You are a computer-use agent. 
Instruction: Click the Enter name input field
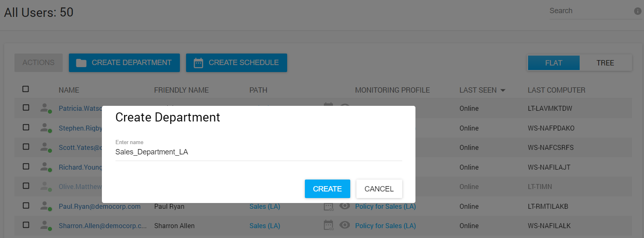(258, 152)
